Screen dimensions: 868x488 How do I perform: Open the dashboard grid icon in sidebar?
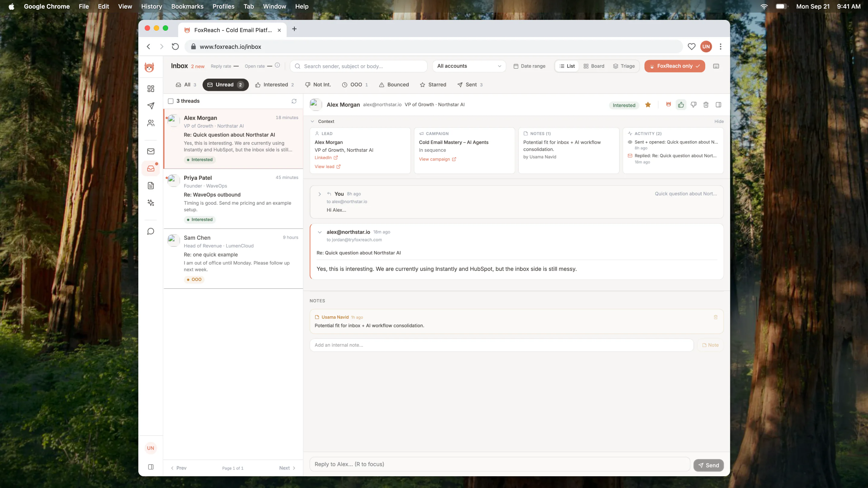pyautogui.click(x=151, y=89)
